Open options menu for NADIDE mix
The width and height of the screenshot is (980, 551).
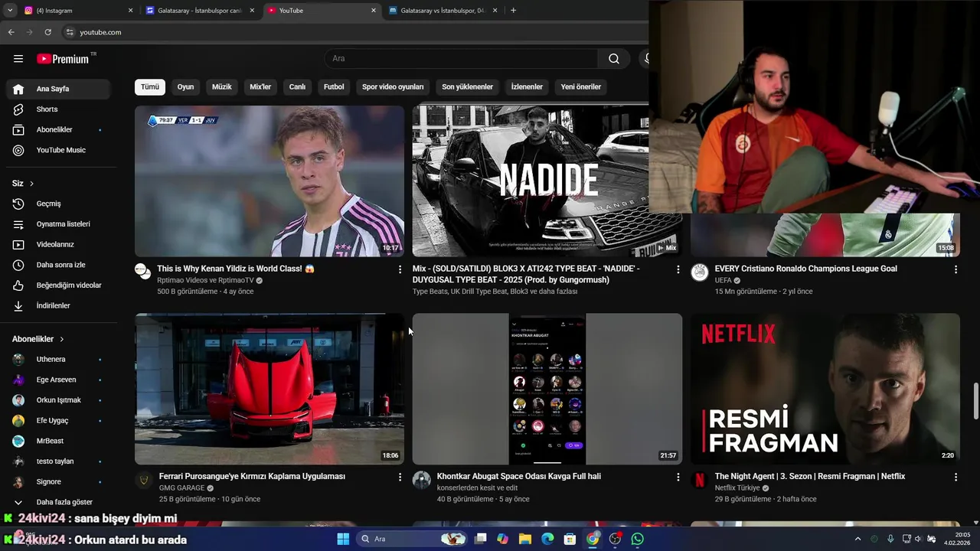tap(678, 269)
